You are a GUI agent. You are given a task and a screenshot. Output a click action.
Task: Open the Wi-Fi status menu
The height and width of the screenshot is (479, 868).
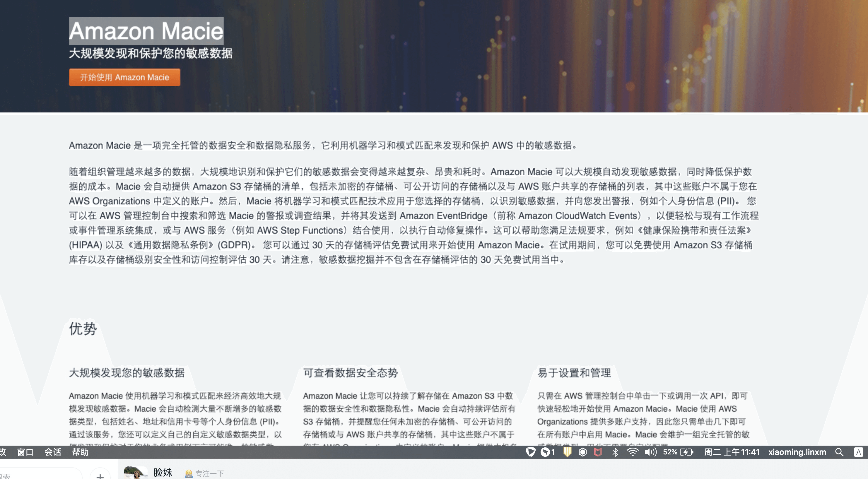tap(633, 452)
